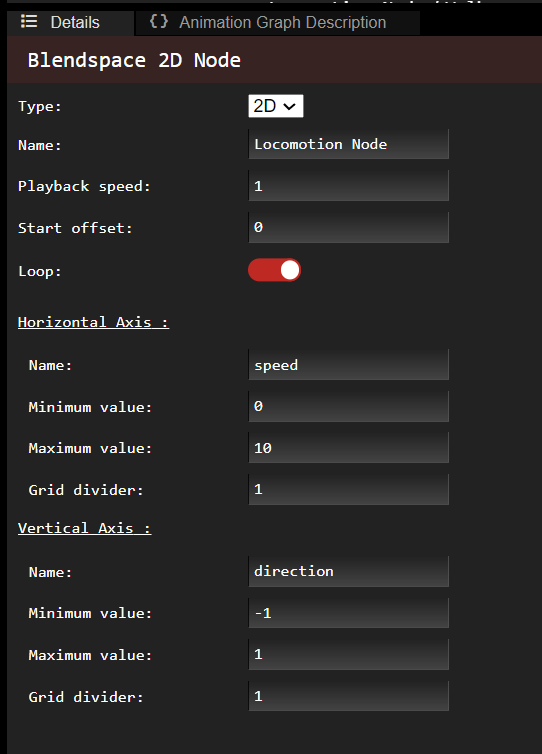The image size is (542, 754).
Task: Click the Details list icon
Action: click(x=29, y=22)
